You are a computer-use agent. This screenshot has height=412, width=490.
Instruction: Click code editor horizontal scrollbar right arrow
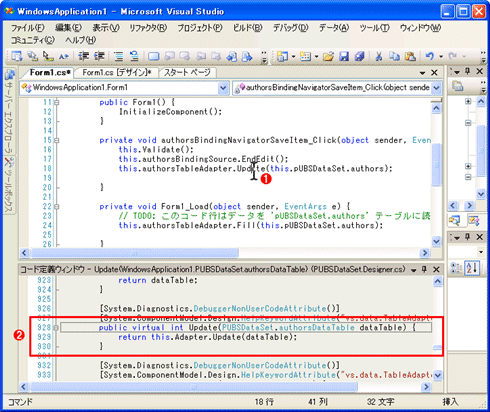click(424, 253)
